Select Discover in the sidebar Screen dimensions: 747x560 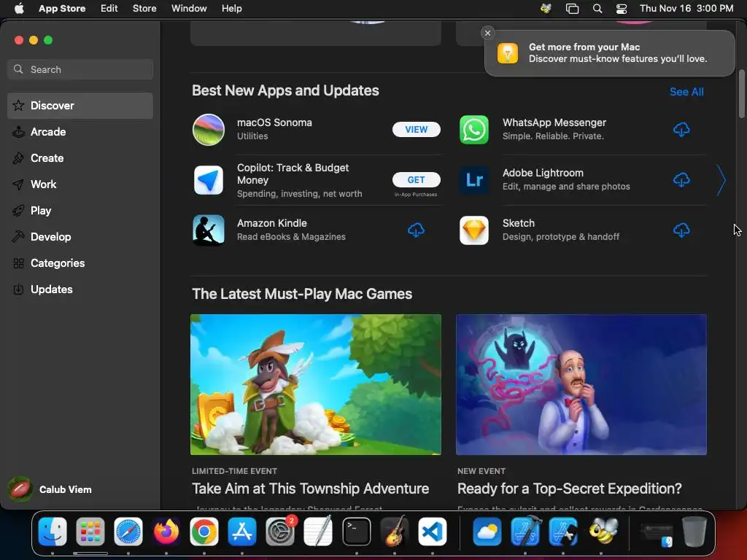[80, 106]
